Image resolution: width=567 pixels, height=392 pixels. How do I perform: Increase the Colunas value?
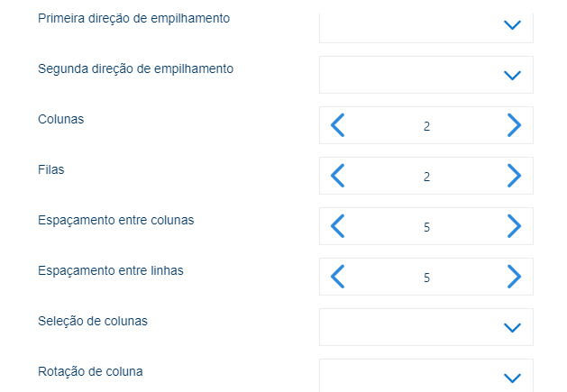coord(514,125)
